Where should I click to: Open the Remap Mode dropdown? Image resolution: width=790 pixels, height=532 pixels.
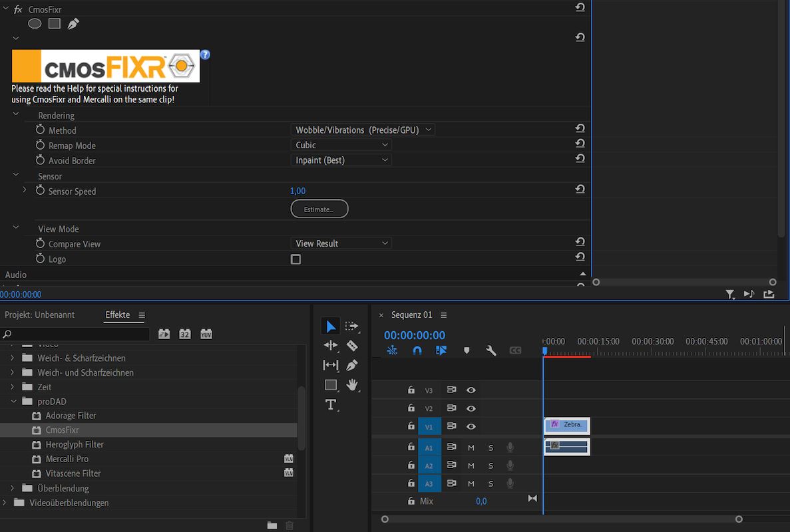coord(341,145)
